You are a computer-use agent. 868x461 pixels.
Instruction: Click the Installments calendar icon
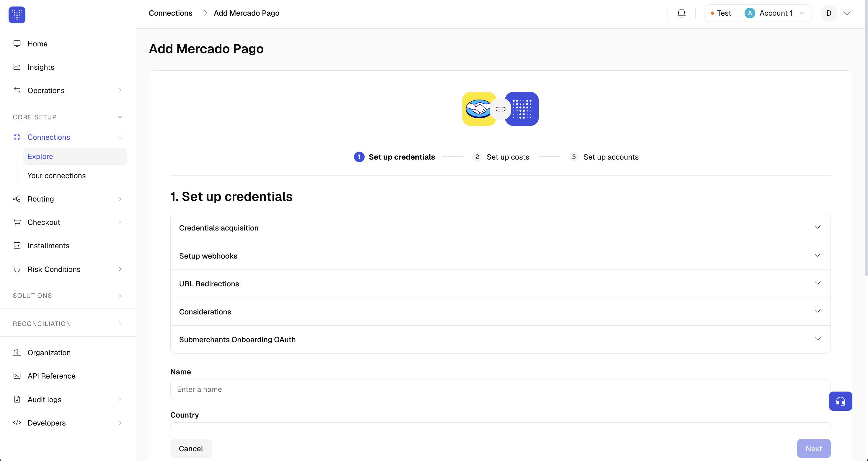click(17, 246)
